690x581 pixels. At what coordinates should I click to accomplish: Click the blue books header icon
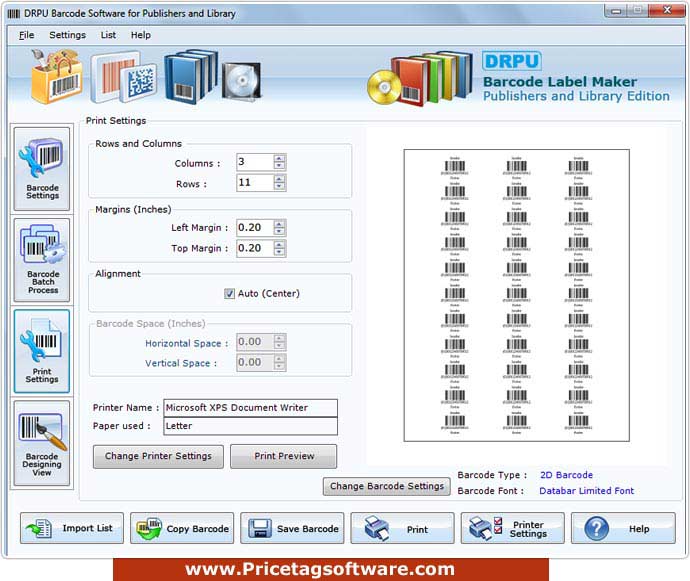191,77
